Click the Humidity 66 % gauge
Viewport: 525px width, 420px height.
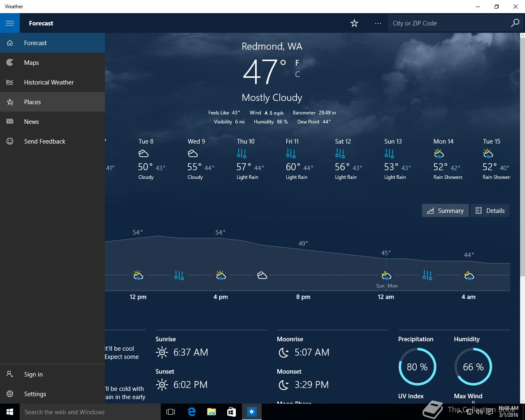click(x=473, y=367)
